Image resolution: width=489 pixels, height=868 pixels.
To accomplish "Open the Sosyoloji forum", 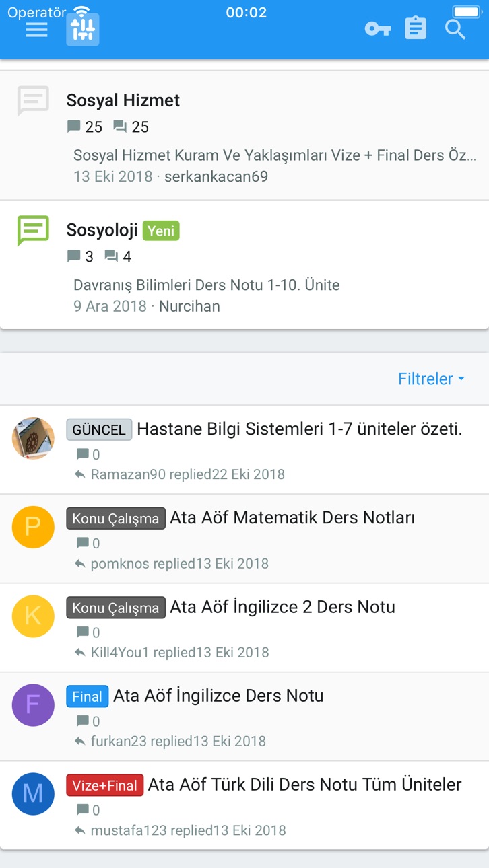I will pos(102,230).
